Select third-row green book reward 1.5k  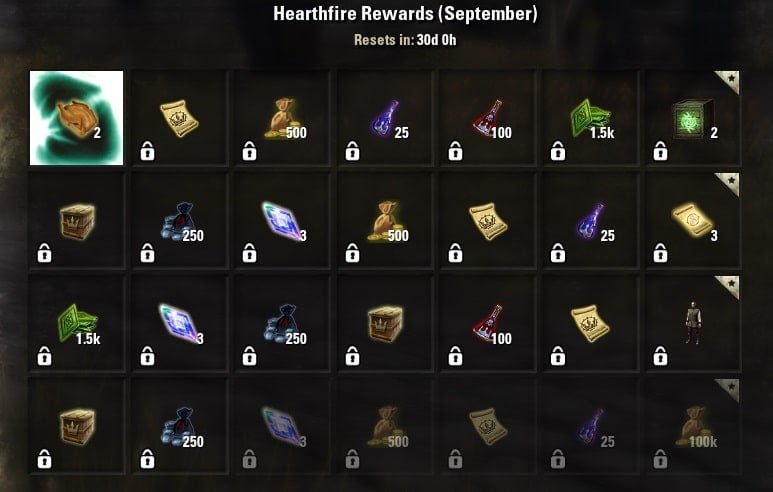tap(76, 324)
